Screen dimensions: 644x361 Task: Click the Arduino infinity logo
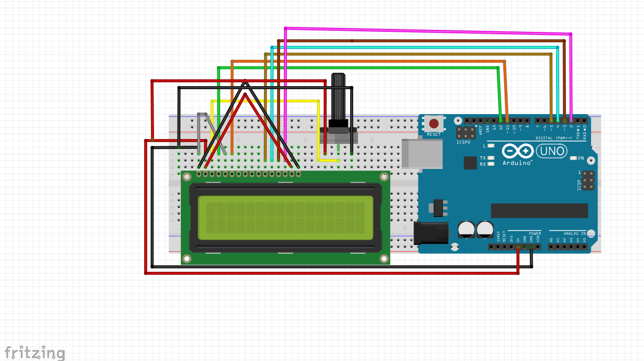pyautogui.click(x=518, y=151)
